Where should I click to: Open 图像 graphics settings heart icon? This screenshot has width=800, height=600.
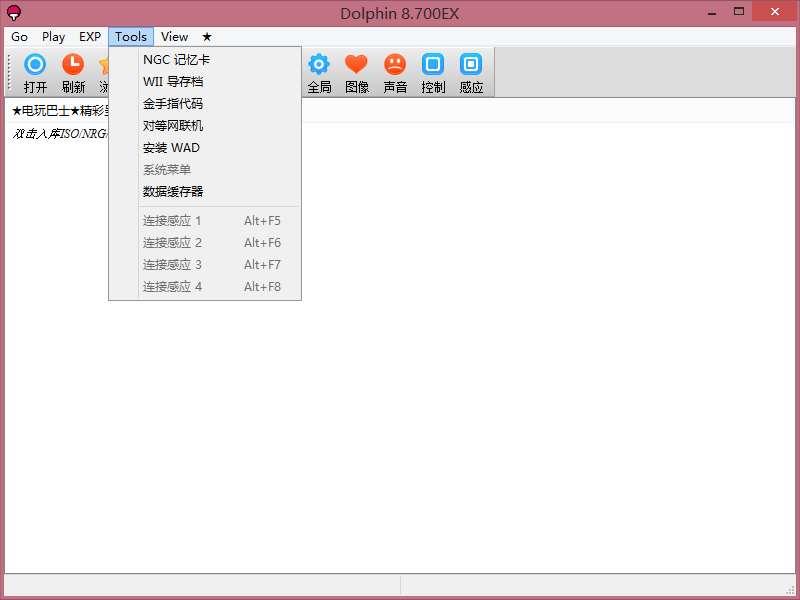tap(357, 73)
